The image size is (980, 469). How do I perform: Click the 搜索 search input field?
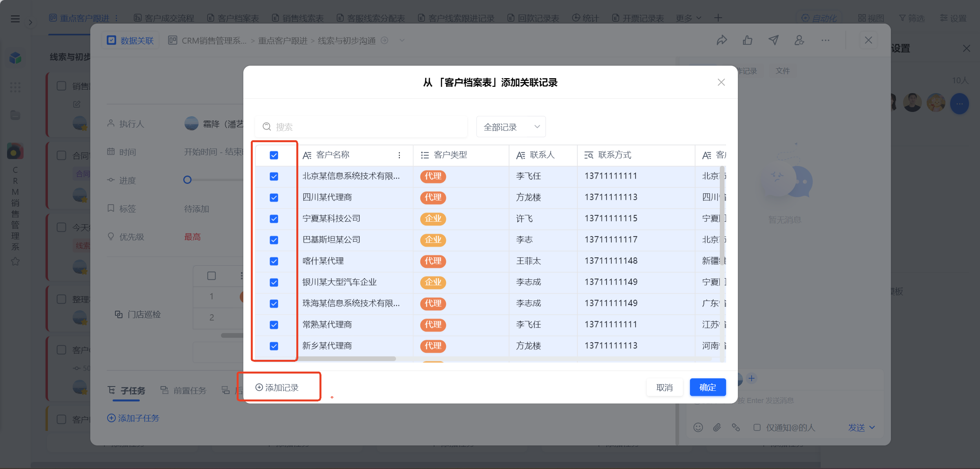tap(361, 126)
